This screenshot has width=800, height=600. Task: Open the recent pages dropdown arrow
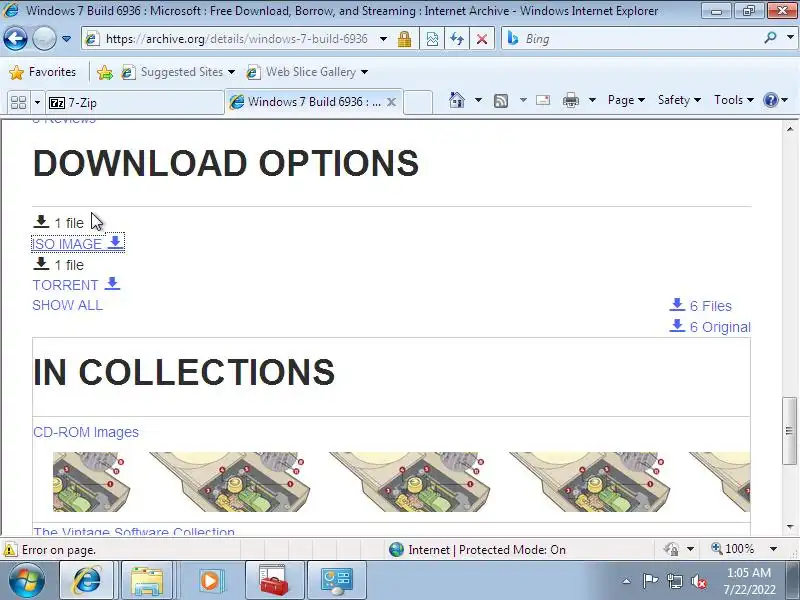[66, 39]
